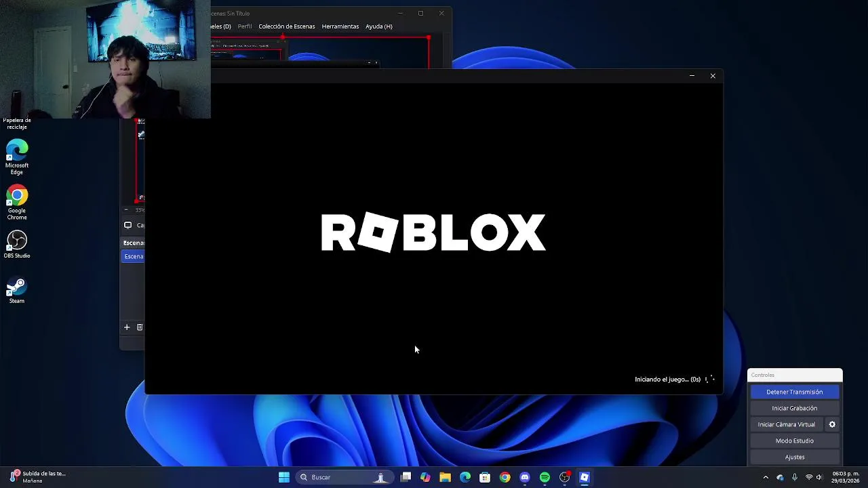Open volume speaker tray icon
The height and width of the screenshot is (488, 868).
(819, 477)
